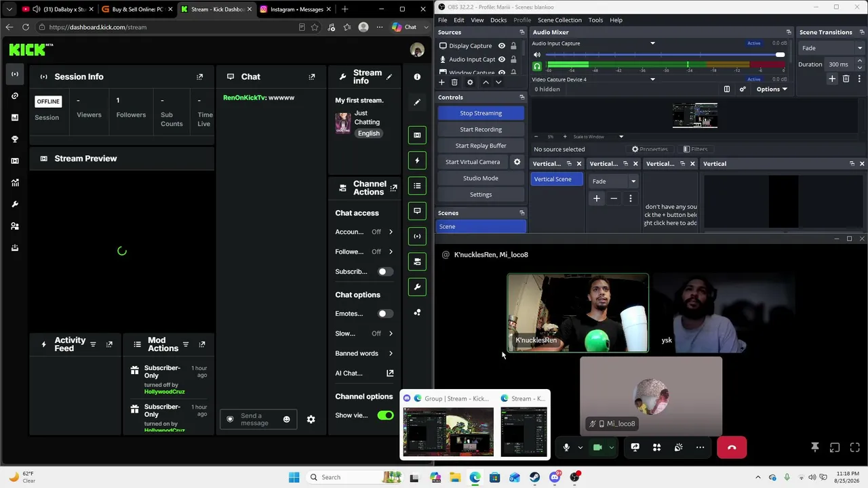Open chat settings gear in Kick
The image size is (868, 488).
(311, 420)
